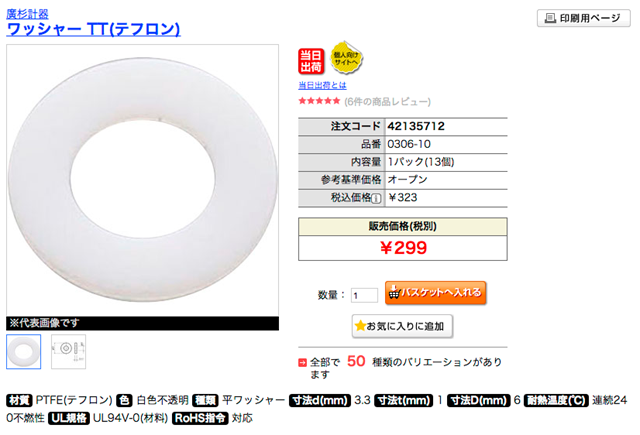Click the red 当日出荷 same-day shipping badge
Image resolution: width=640 pixels, height=435 pixels.
311,61
